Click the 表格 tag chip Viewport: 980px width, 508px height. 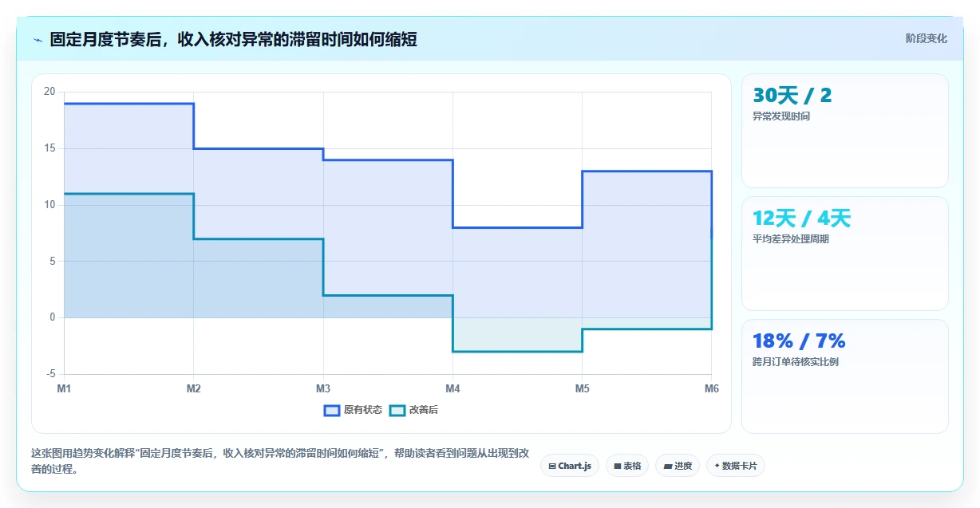pyautogui.click(x=627, y=466)
